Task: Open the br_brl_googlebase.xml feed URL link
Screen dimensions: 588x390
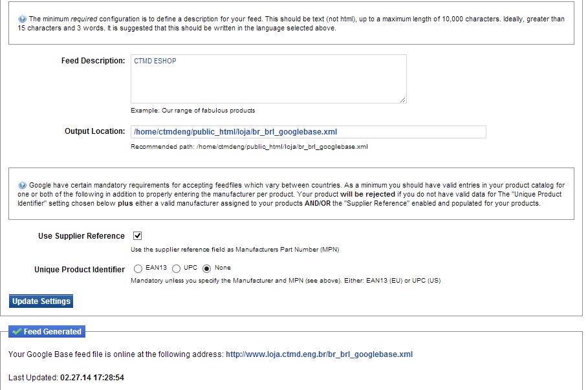Action: 319,354
